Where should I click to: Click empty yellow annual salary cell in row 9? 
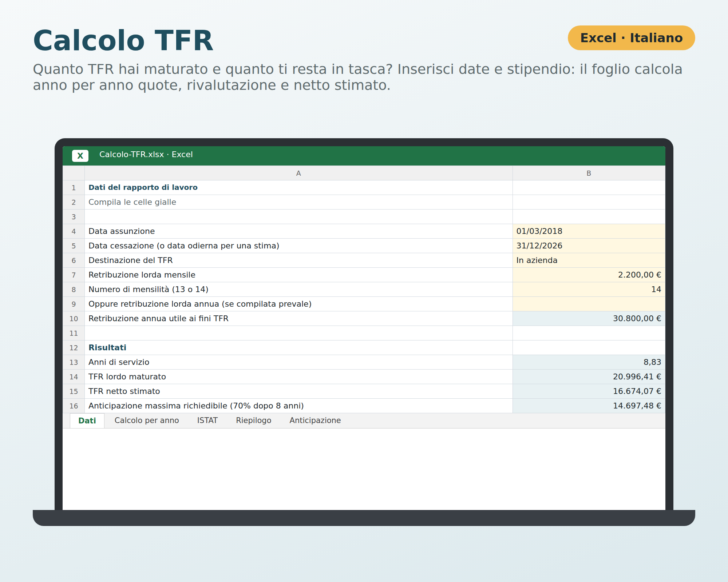pos(589,304)
